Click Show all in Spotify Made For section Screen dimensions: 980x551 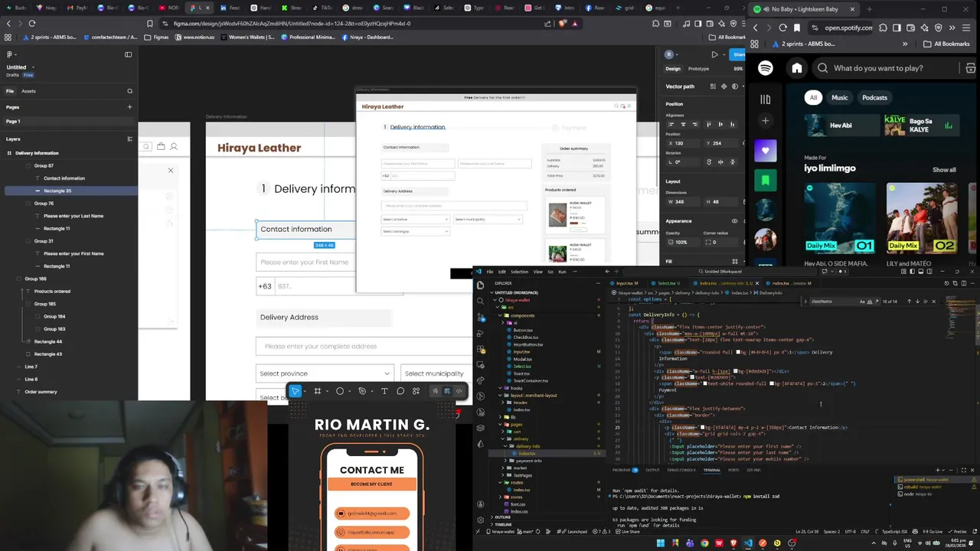pyautogui.click(x=944, y=170)
